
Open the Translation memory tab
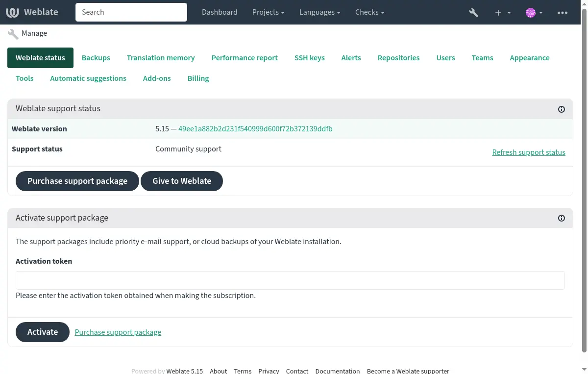point(161,58)
